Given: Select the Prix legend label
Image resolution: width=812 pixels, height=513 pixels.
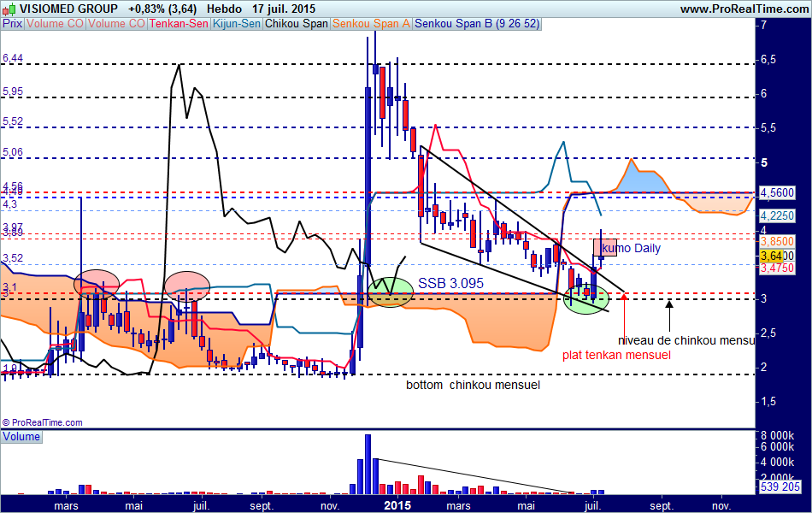Looking at the screenshot, I should point(13,23).
